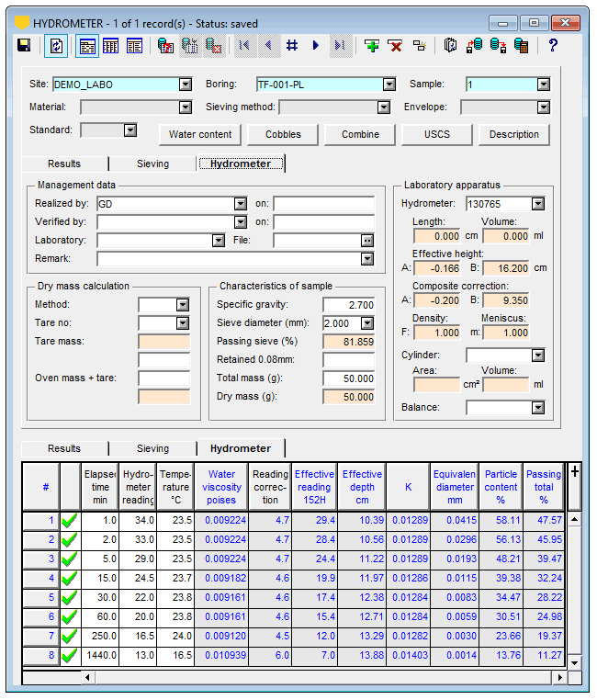This screenshot has height=700, width=597.
Task: Expand the Cylinder dropdown
Action: click(x=538, y=356)
